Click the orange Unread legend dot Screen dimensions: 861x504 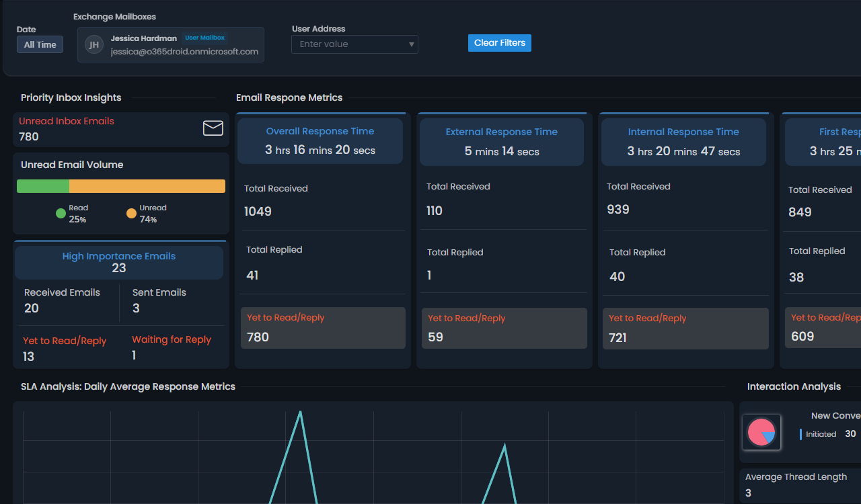coord(131,214)
